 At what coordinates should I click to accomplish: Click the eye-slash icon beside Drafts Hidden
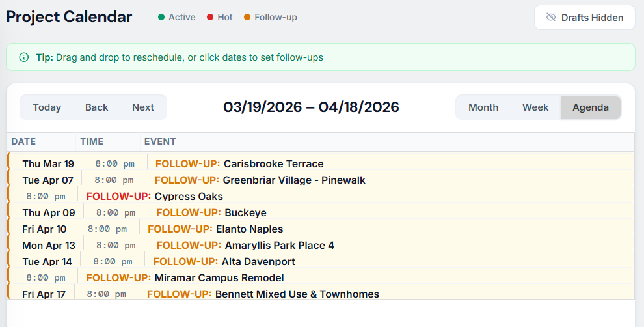(551, 18)
